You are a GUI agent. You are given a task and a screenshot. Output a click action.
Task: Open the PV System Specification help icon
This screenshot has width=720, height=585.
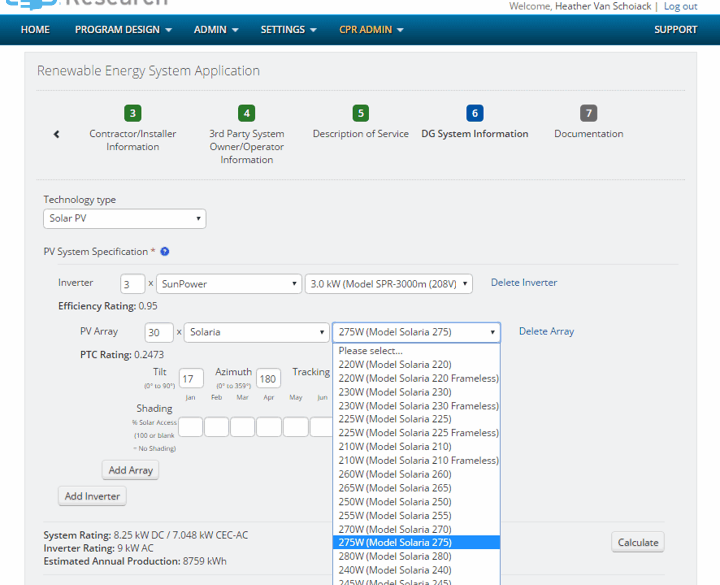pos(164,252)
